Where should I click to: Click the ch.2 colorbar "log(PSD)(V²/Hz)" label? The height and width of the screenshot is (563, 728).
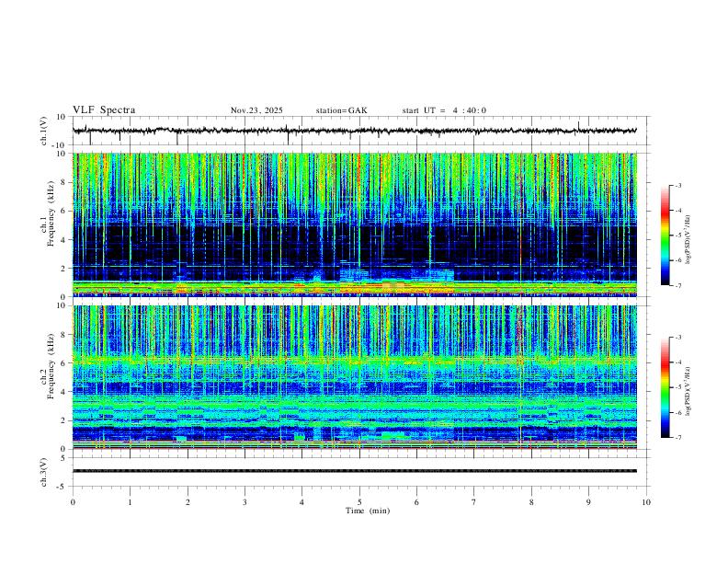[x=688, y=392]
